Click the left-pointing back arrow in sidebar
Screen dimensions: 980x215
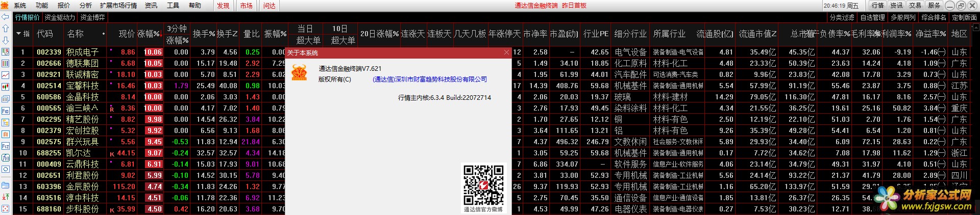point(5,17)
